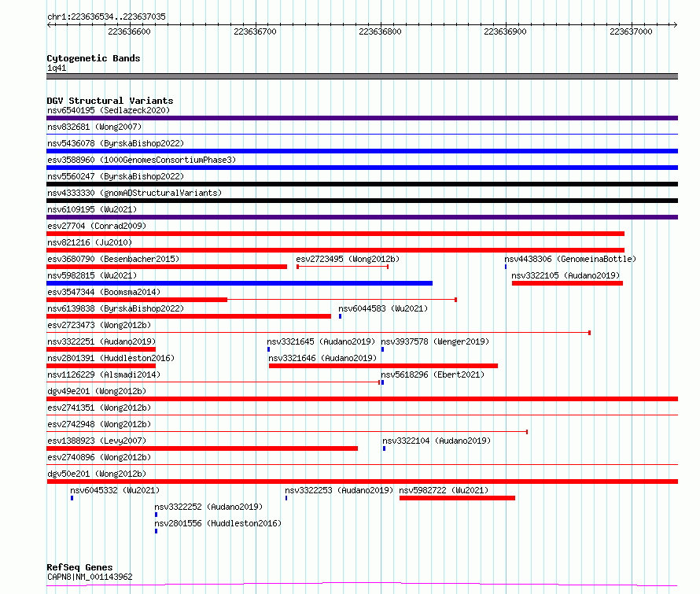Screen dimensions: 700x594
Task: Click the nsv2801556 (Huddleston2016) label
Action: [218, 523]
